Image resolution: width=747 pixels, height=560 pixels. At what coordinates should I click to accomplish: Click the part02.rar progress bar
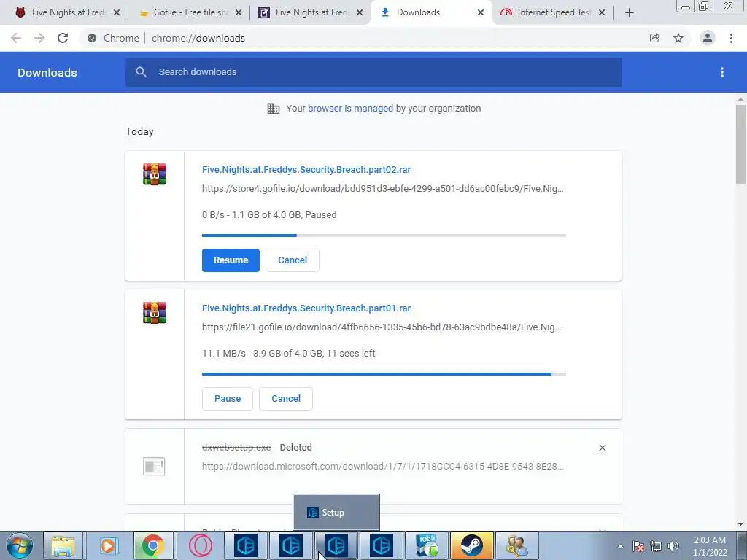(x=384, y=236)
